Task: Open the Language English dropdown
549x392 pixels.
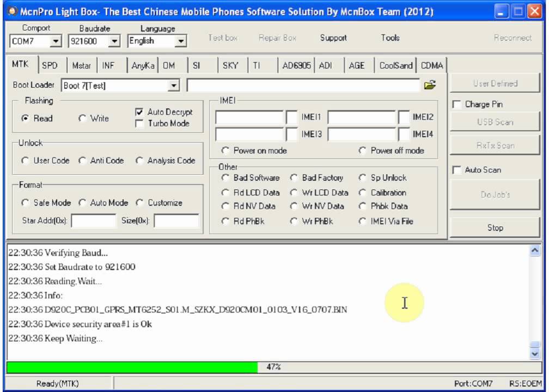Action: (x=180, y=41)
